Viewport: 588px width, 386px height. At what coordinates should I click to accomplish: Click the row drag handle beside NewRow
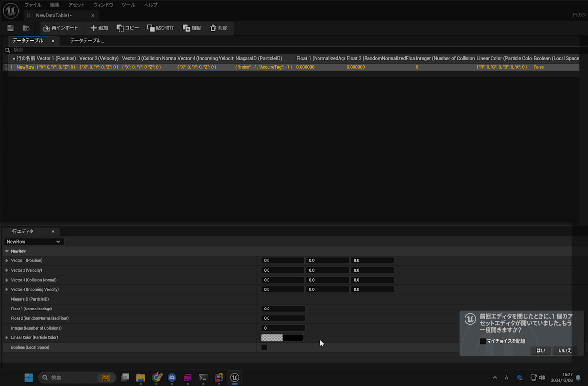pyautogui.click(x=6, y=67)
